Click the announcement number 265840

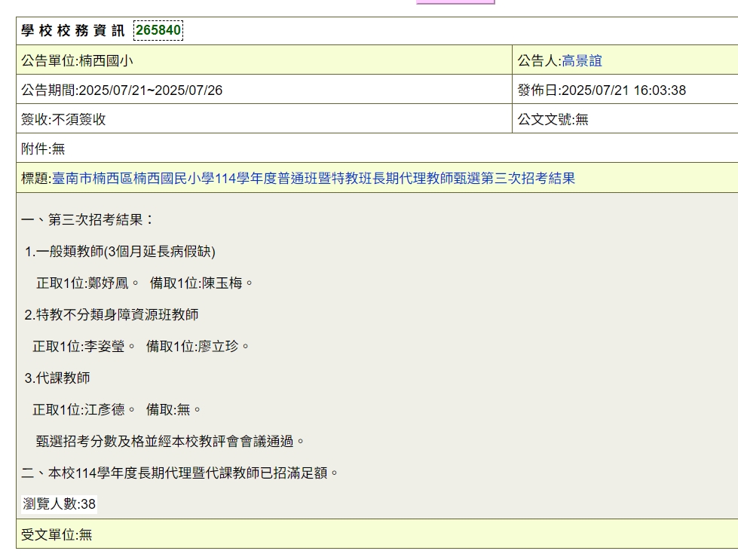[x=158, y=30]
